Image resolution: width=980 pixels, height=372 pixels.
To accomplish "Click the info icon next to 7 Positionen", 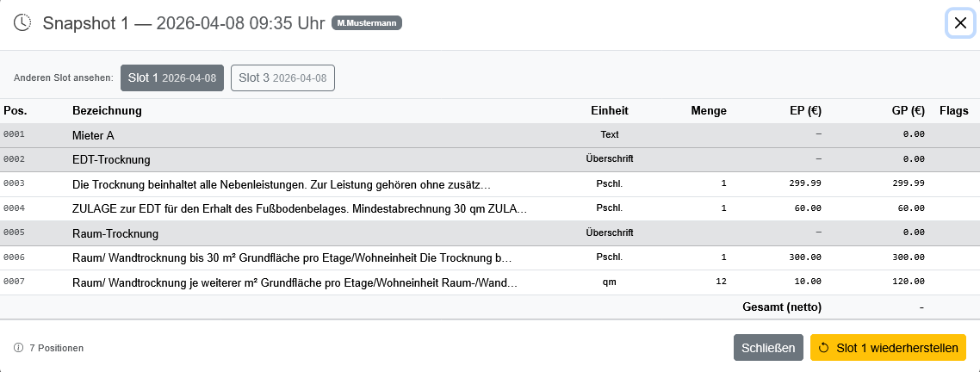I will pos(18,348).
